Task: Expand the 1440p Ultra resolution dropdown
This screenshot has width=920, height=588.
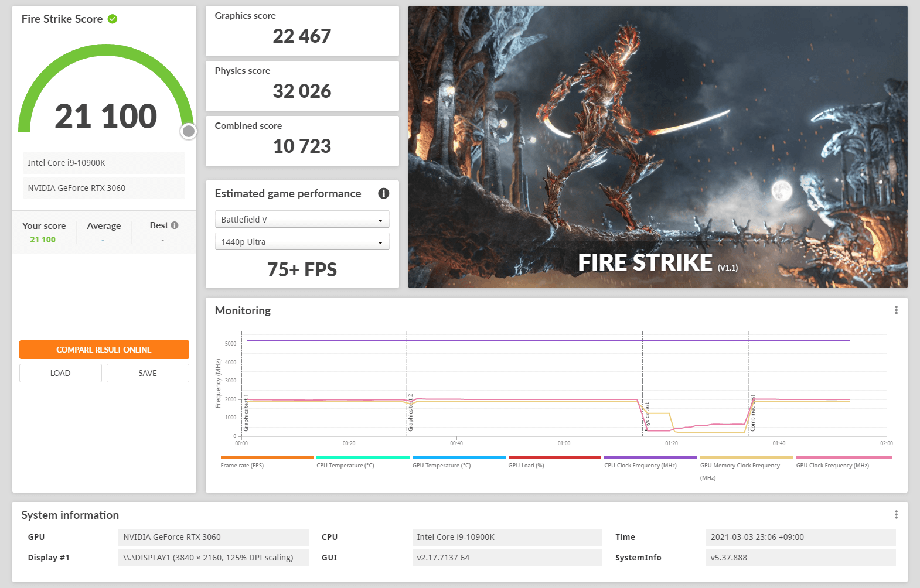Action: (x=302, y=242)
